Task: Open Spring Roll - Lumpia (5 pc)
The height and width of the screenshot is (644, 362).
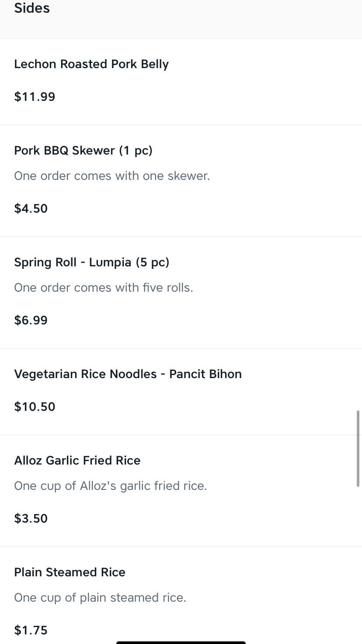Action: 91,262
